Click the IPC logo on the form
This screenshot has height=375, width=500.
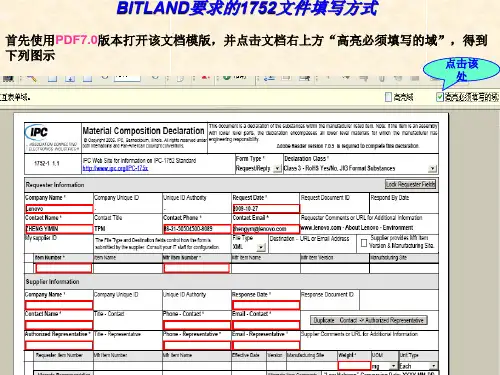[x=52, y=138]
